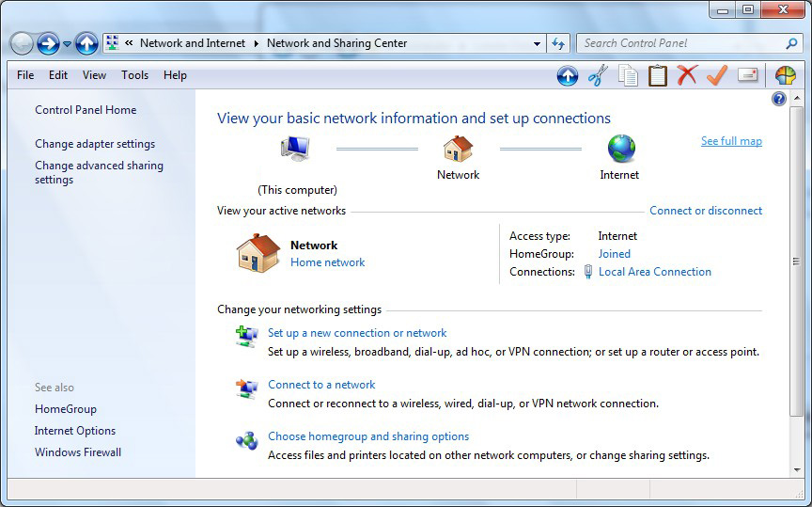Open the address bar history dropdown

point(537,44)
